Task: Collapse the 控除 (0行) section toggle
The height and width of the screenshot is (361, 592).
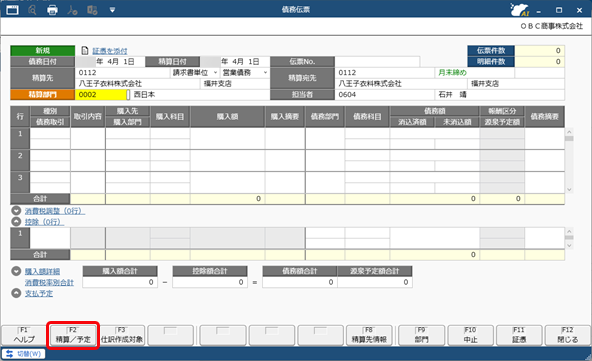Action: 16,222
